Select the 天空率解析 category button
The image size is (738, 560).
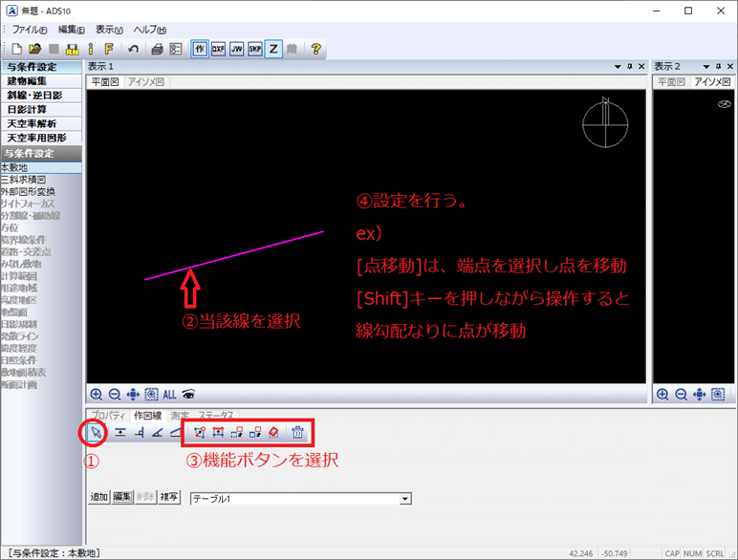coord(41,123)
